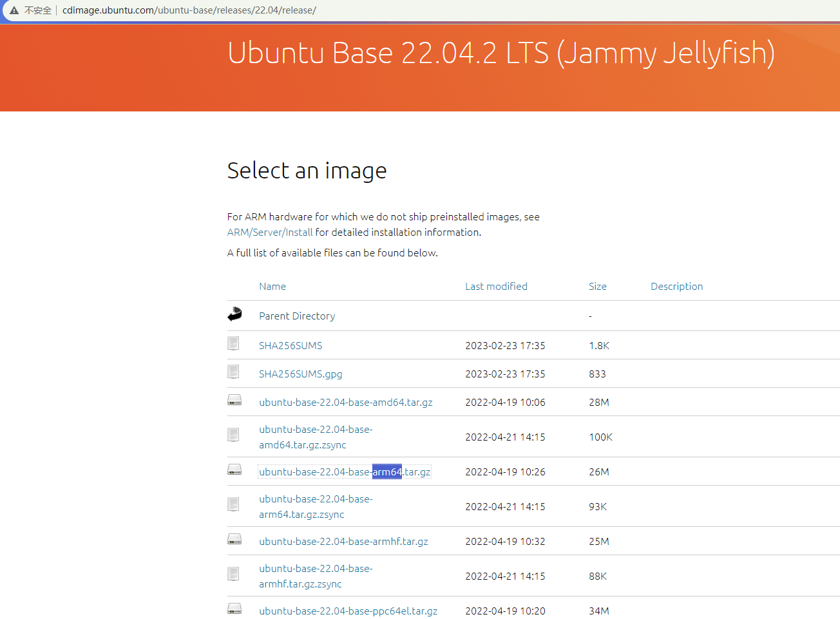Click the 2022-04-19 10:20 date
840x619 pixels.
[505, 611]
